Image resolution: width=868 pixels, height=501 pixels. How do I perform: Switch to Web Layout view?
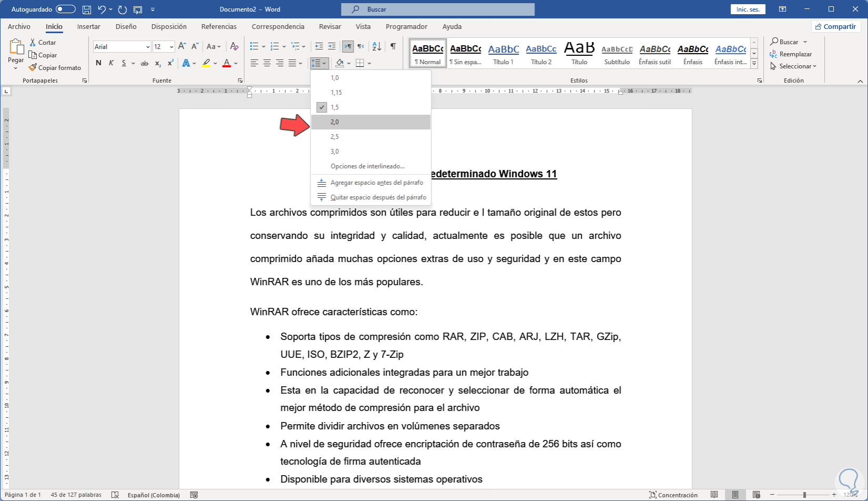[756, 495]
